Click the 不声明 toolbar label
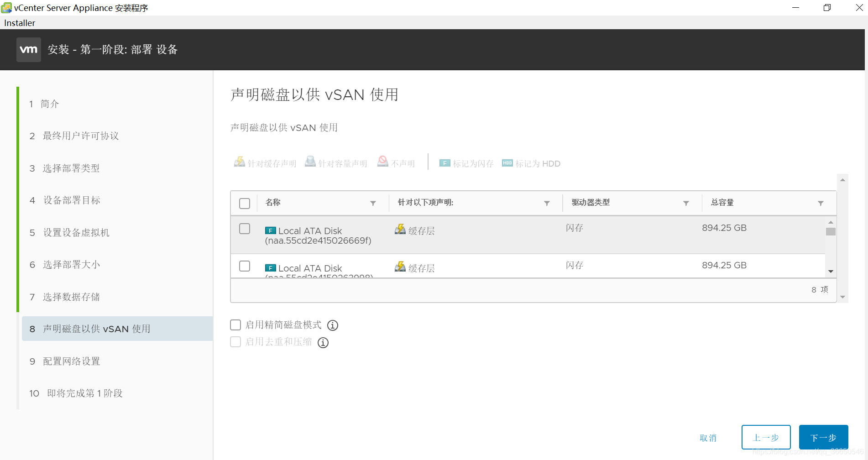868x460 pixels. point(403,164)
